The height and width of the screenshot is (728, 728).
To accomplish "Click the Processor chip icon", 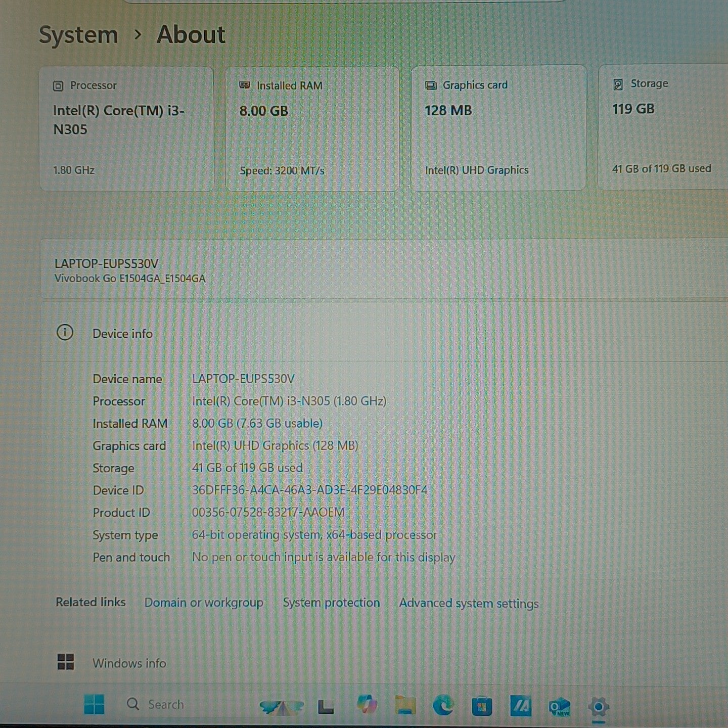I will (x=58, y=86).
